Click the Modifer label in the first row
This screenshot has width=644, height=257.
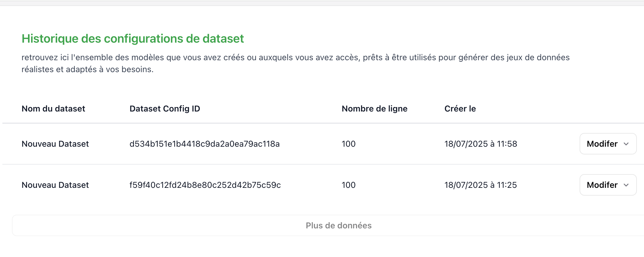(x=602, y=144)
